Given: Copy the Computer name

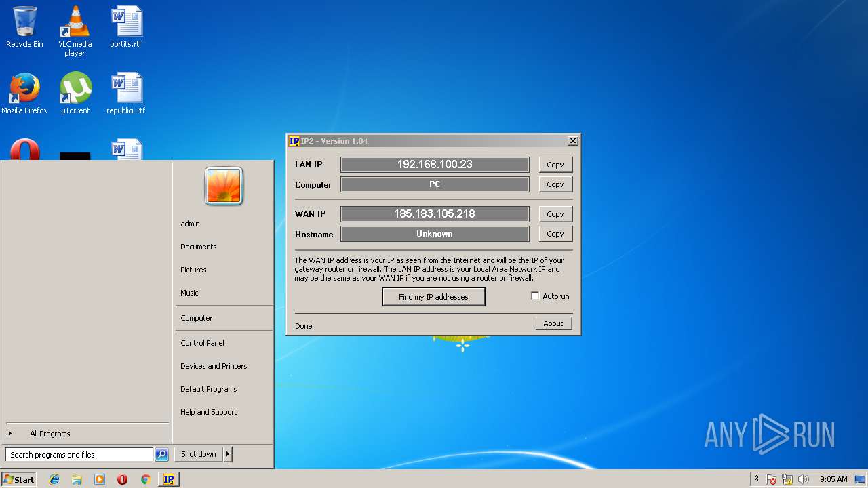Looking at the screenshot, I should pos(555,184).
